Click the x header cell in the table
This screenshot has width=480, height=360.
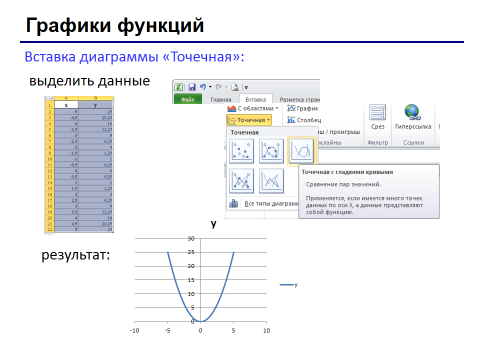point(66,105)
